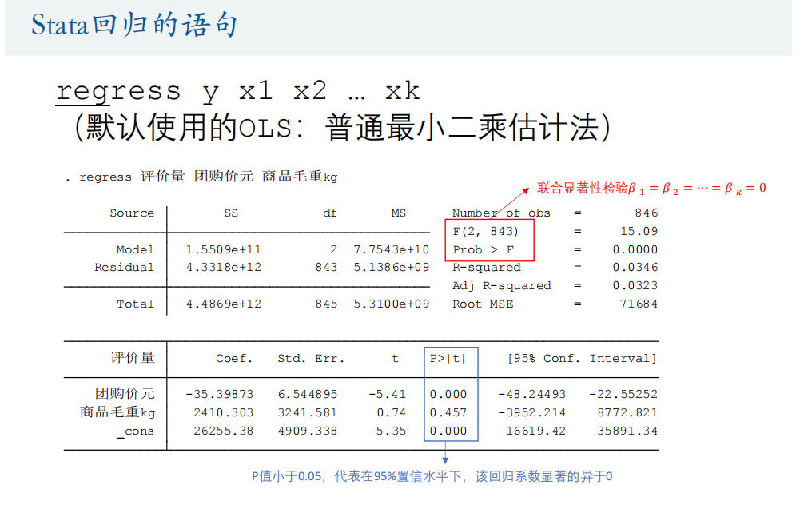Click the "Coef." column header

pyautogui.click(x=234, y=359)
